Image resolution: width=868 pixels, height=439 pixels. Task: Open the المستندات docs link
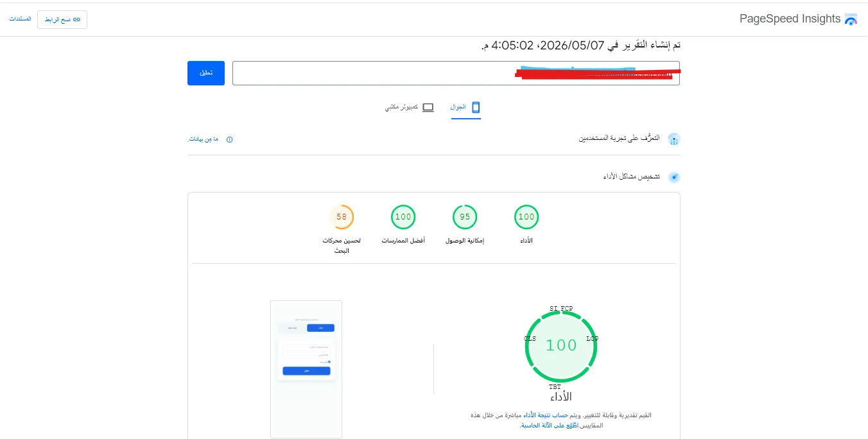pos(20,19)
